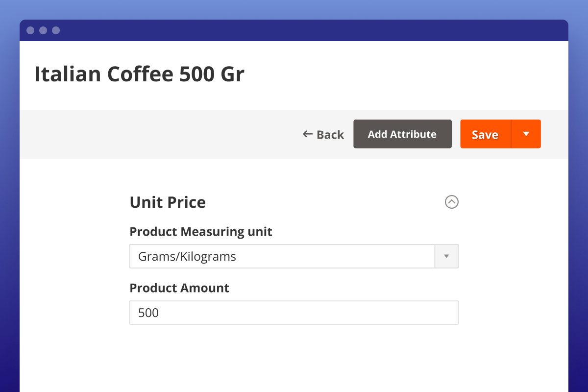The image size is (588, 392).
Task: Click the back arrow icon
Action: pyautogui.click(x=307, y=134)
